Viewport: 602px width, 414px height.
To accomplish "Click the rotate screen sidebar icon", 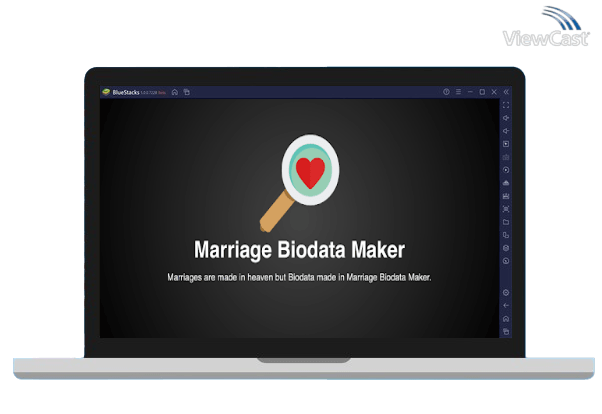I will coord(506,235).
